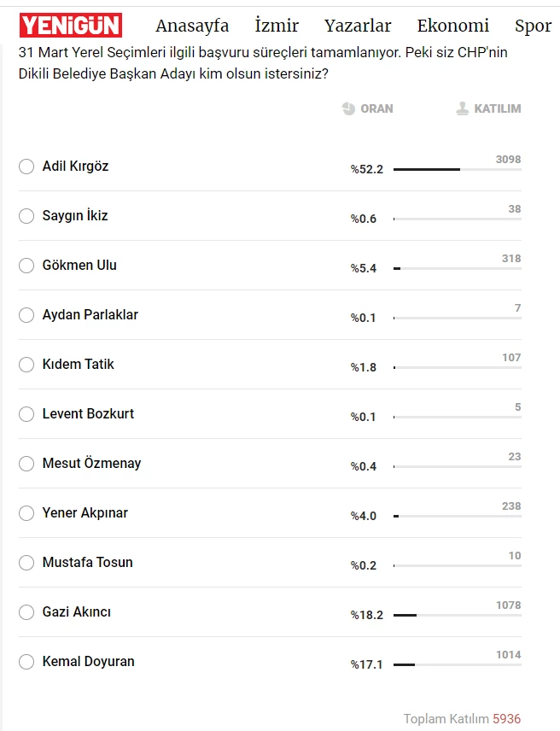
Task: Select Gazi Akıncı radio button
Action: tap(26, 612)
